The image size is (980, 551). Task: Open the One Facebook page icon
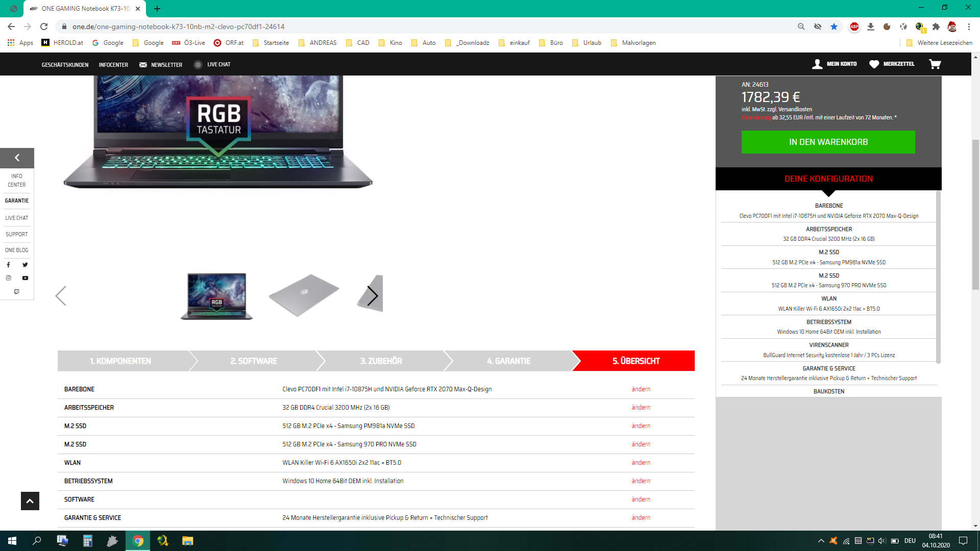pos(9,265)
